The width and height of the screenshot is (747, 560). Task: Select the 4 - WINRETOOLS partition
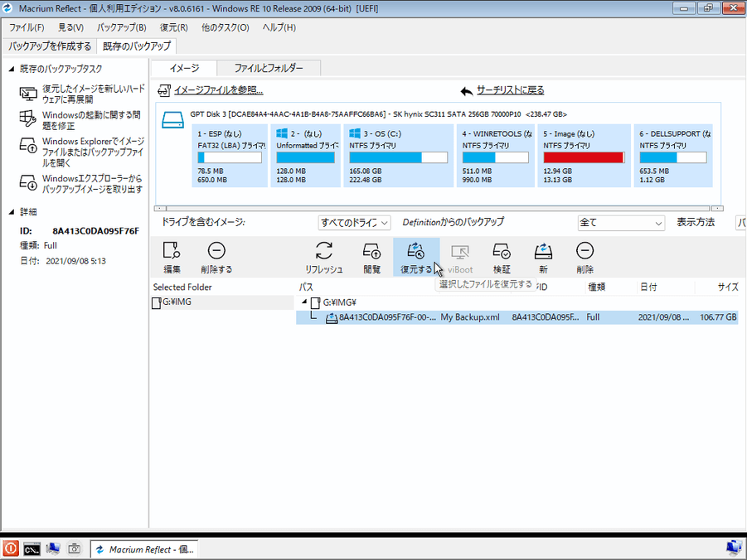(x=496, y=155)
